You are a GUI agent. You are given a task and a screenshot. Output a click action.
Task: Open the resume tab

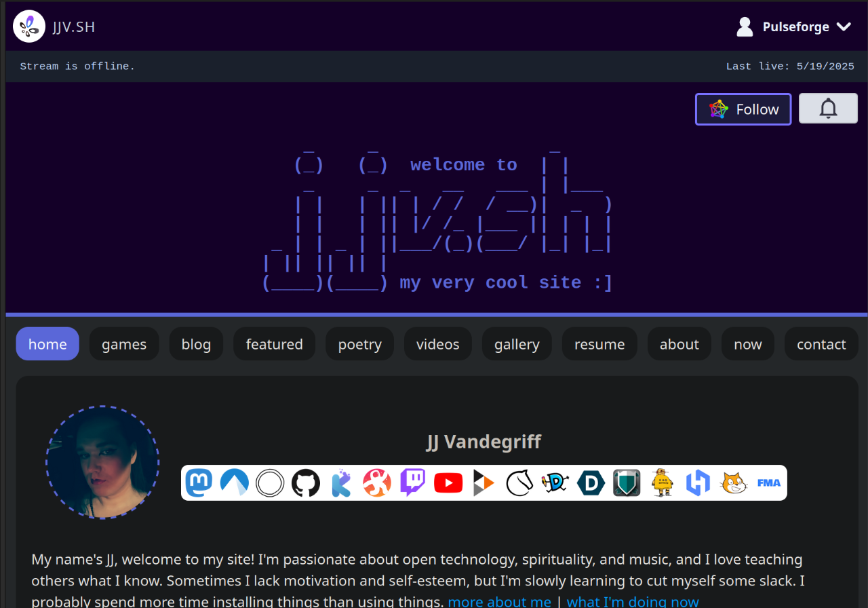coord(599,344)
